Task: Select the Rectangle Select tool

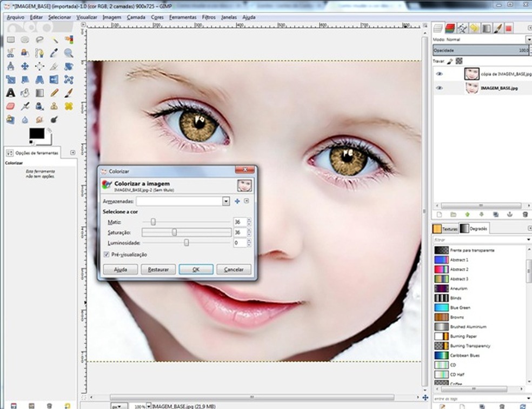Action: pyautogui.click(x=10, y=39)
